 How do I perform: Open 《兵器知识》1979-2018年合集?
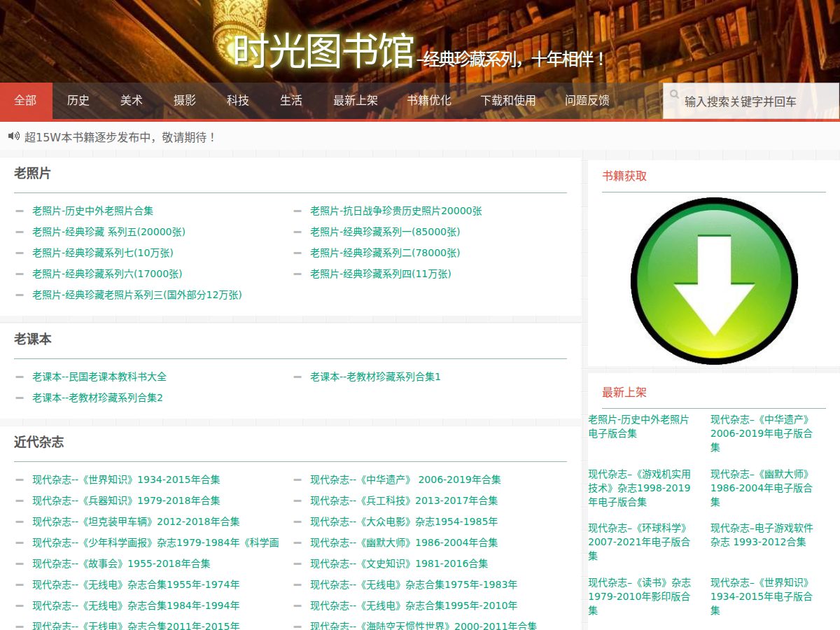click(x=126, y=500)
